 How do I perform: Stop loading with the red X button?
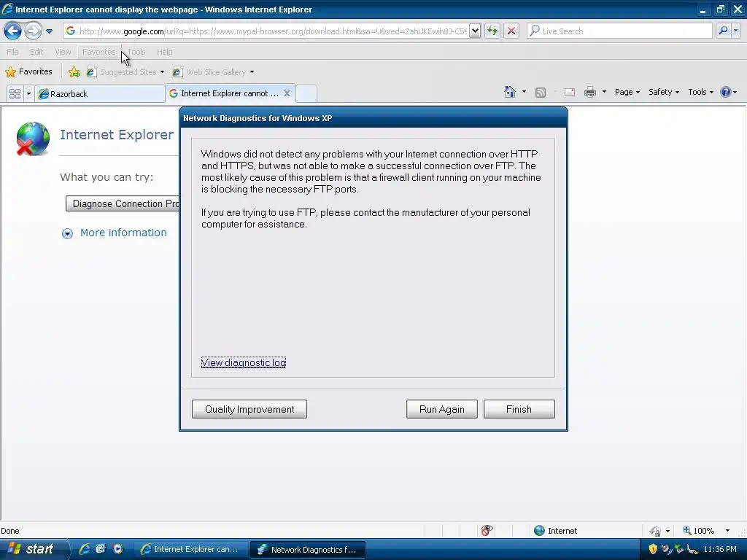coord(511,31)
